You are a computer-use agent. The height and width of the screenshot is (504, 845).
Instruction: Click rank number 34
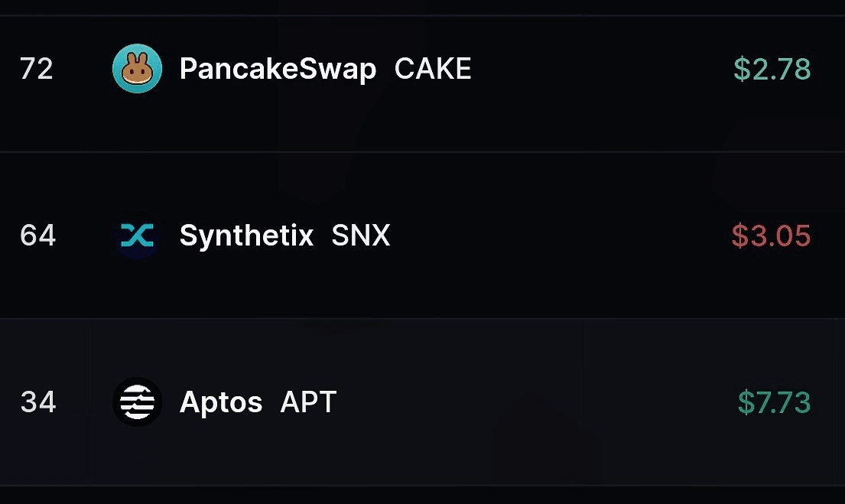point(38,402)
